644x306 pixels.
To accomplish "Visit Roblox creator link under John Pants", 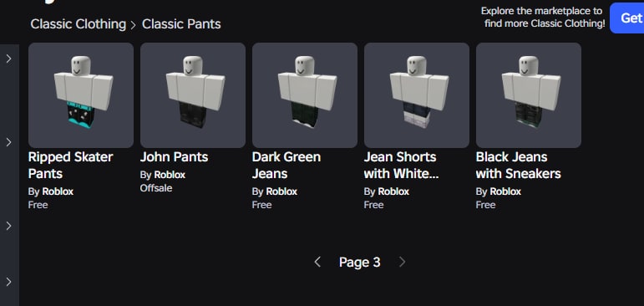I will click(170, 175).
